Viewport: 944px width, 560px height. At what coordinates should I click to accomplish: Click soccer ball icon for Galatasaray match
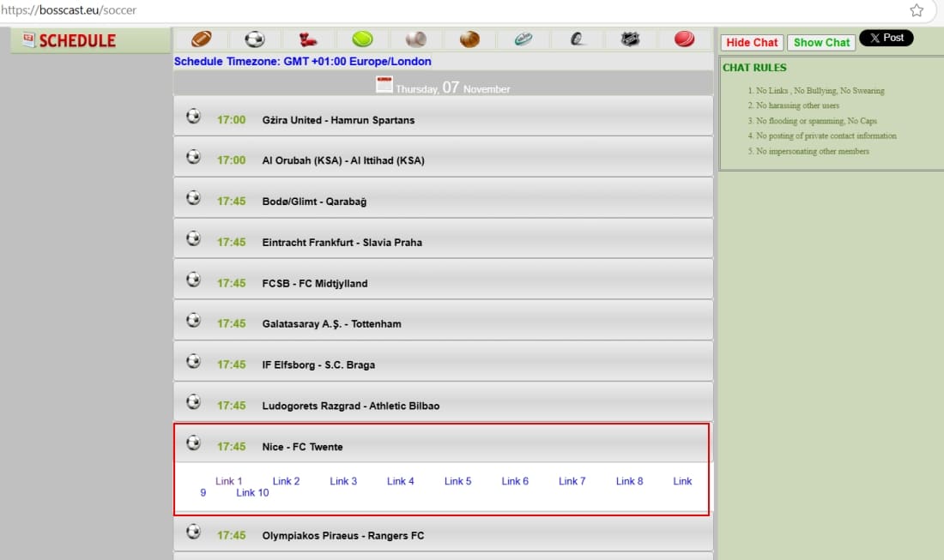click(x=193, y=320)
